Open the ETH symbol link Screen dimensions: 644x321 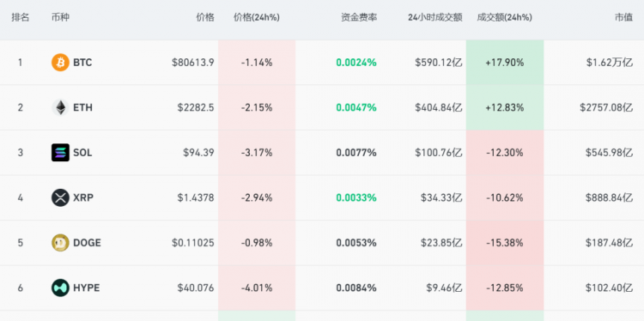83,107
